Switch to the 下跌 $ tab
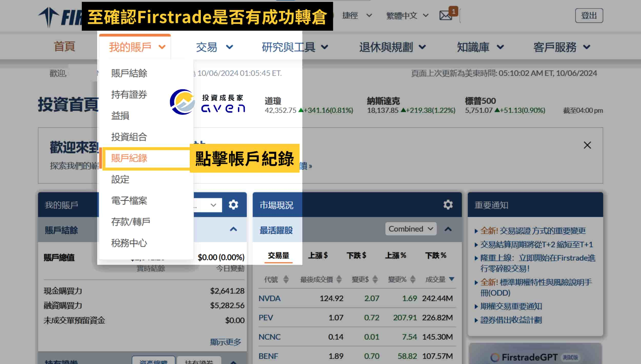The height and width of the screenshot is (364, 641). click(356, 256)
